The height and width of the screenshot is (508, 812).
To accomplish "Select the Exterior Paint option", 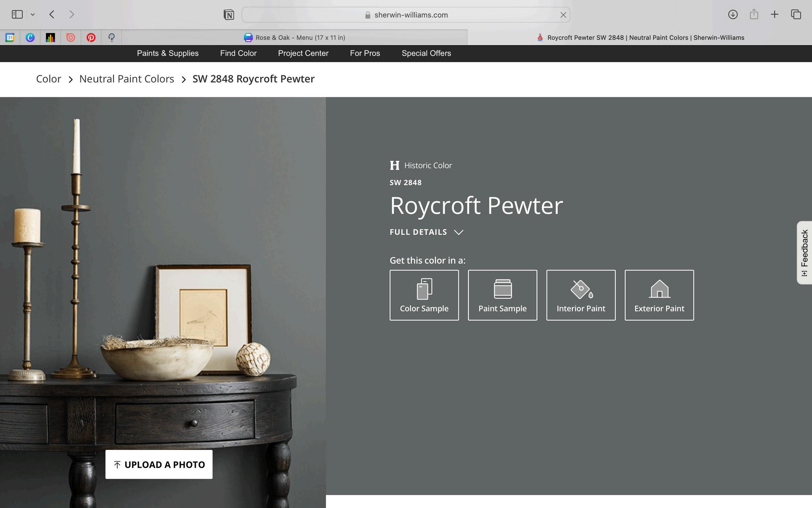I will pyautogui.click(x=659, y=295).
